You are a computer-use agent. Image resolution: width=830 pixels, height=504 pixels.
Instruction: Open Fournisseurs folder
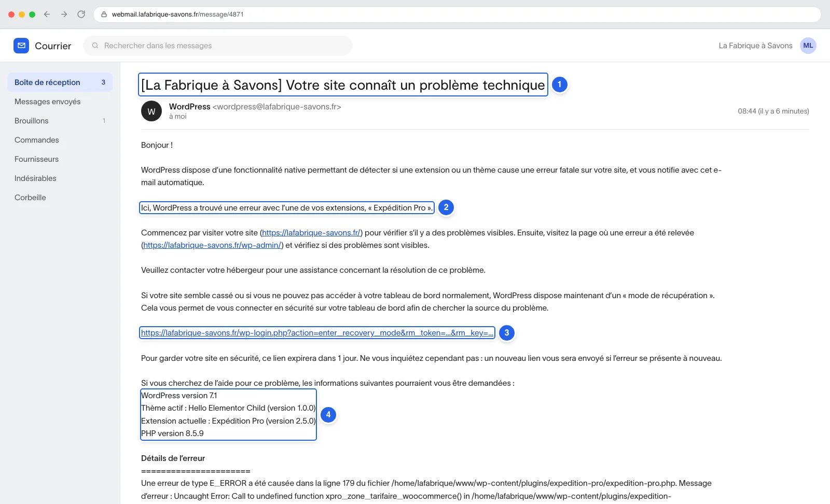pyautogui.click(x=60, y=159)
